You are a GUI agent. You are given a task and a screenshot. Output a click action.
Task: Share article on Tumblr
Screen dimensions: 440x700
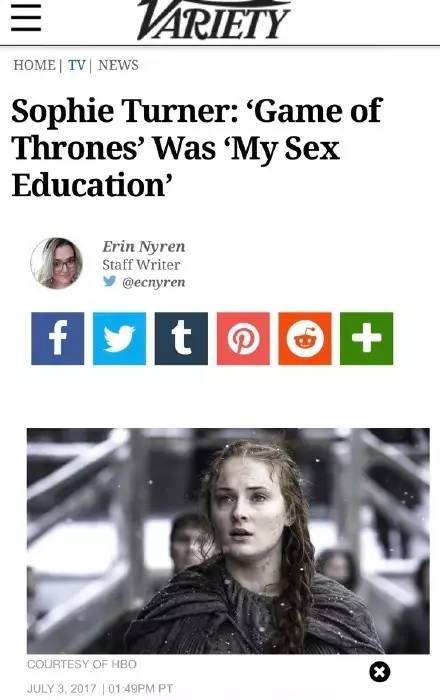click(x=181, y=338)
